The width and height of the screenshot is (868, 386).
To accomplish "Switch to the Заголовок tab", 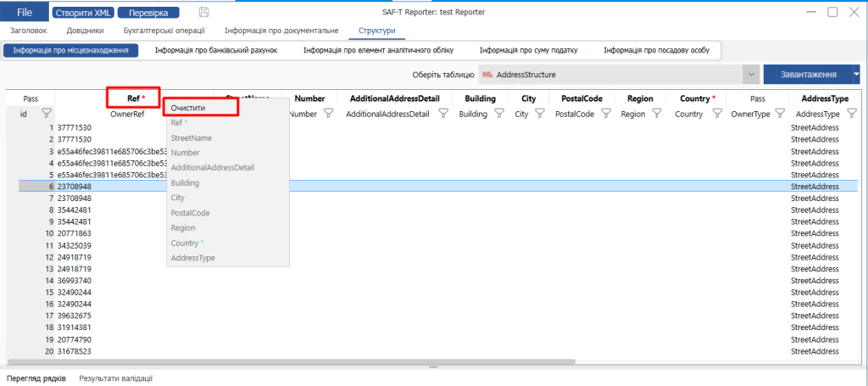I will 28,31.
